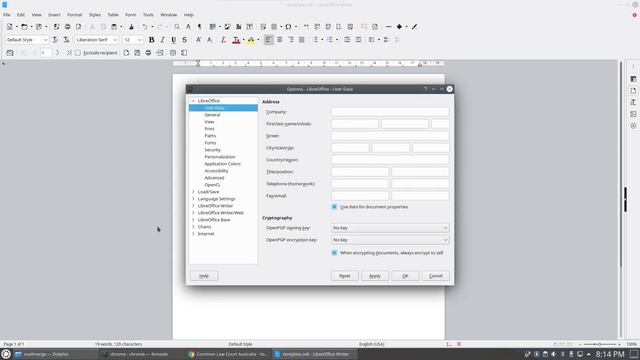Click the Increase Indent icon
The height and width of the screenshot is (360, 640).
(347, 40)
